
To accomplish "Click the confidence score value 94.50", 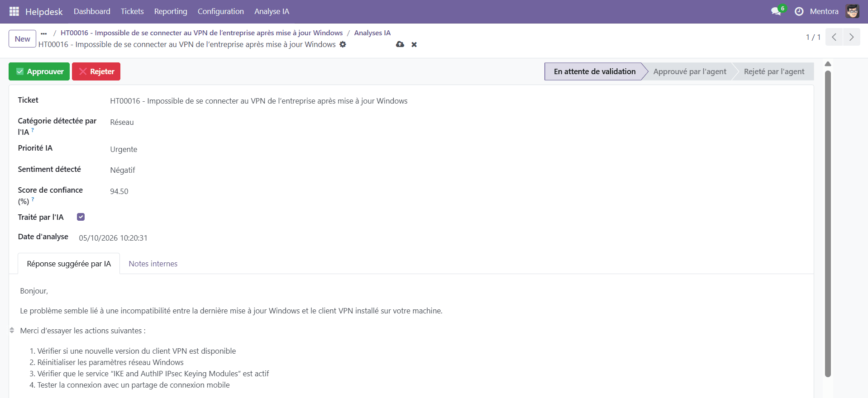I will point(119,191).
